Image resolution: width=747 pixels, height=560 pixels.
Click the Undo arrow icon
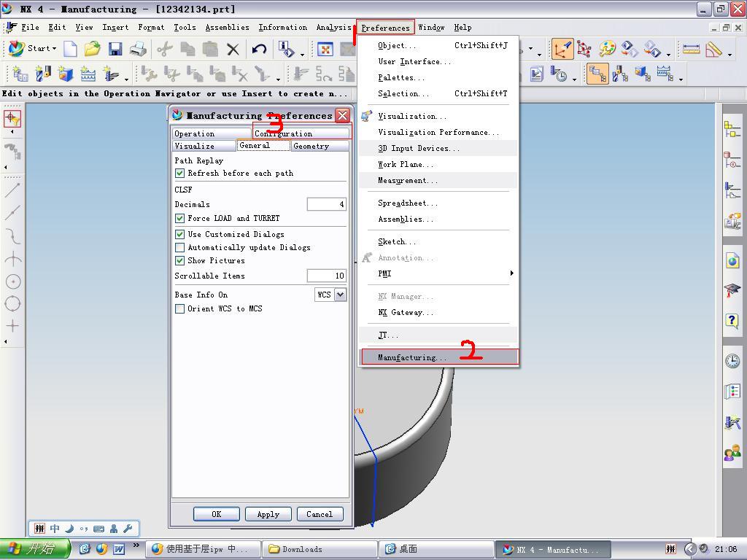pyautogui.click(x=259, y=49)
